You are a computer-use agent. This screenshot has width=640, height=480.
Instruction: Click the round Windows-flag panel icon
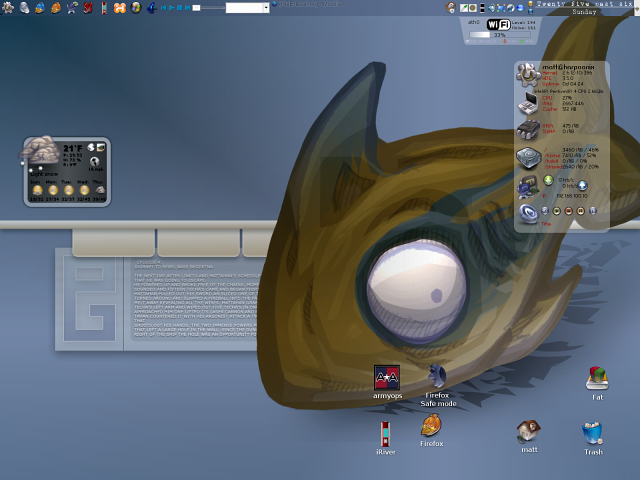136,7
